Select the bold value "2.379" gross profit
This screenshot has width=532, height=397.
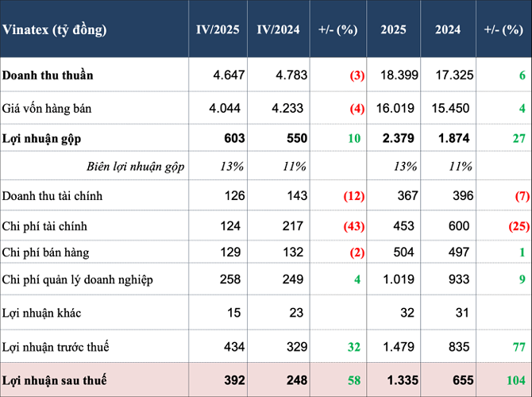point(399,138)
